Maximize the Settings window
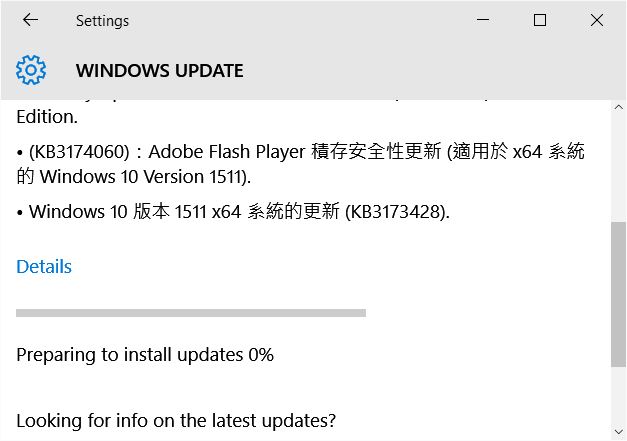This screenshot has width=627, height=441. pos(540,20)
